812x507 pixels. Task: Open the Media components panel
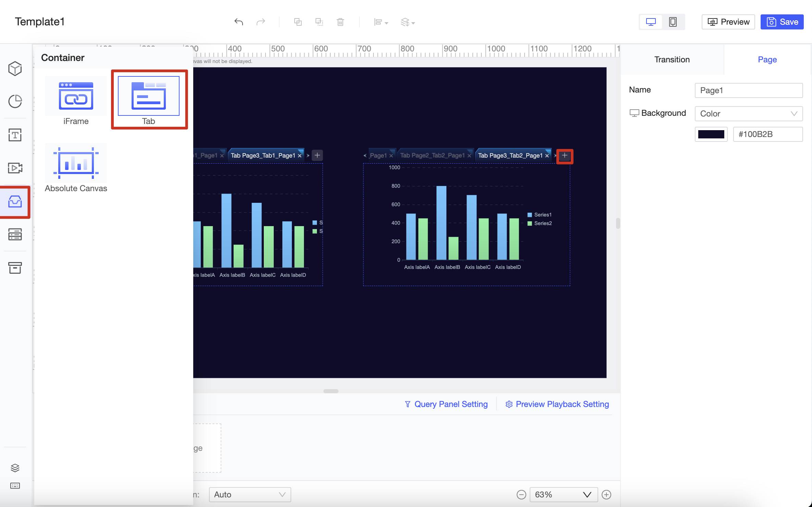click(x=15, y=168)
